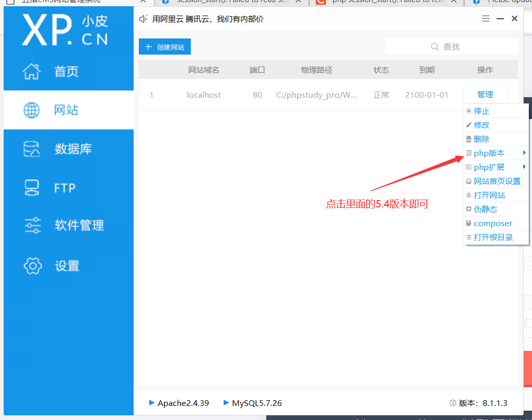
Task: Select composer in the menu
Action: click(x=496, y=223)
